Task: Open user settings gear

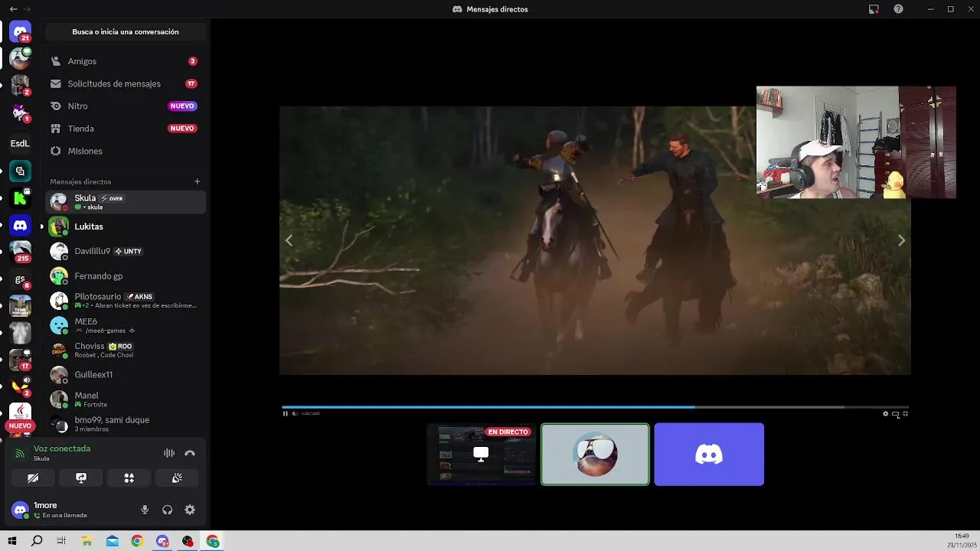Action: pyautogui.click(x=190, y=510)
